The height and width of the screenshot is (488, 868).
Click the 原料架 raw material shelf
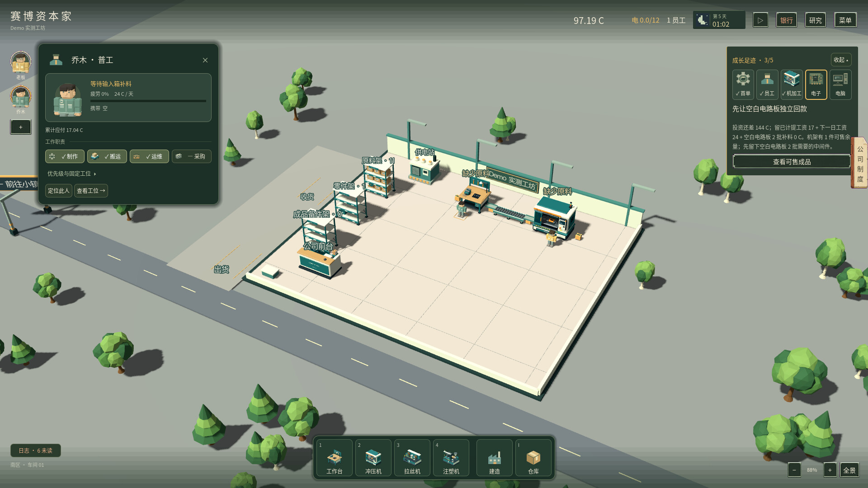point(379,181)
